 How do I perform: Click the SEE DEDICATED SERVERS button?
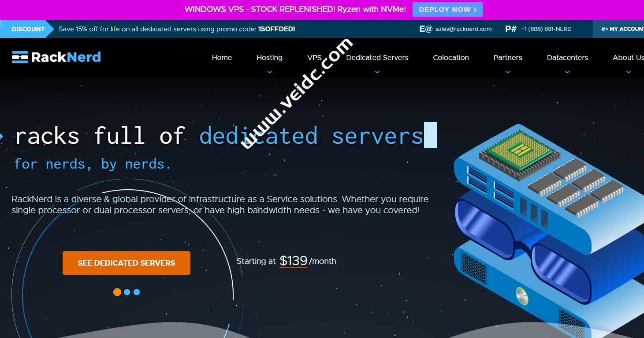pos(127,263)
